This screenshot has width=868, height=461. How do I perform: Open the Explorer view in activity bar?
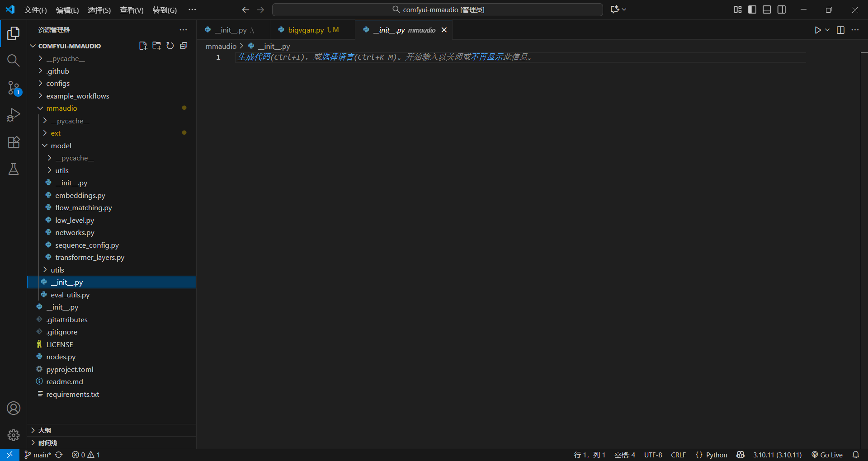point(14,33)
